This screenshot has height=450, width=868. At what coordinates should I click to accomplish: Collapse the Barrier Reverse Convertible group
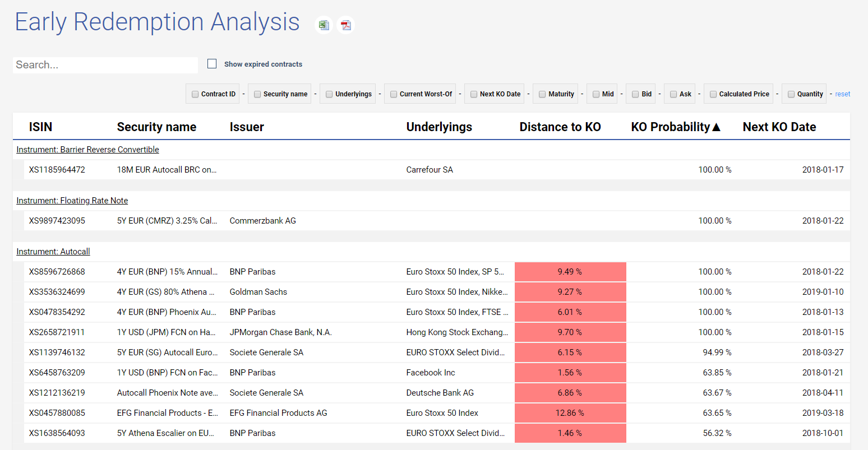tap(87, 150)
